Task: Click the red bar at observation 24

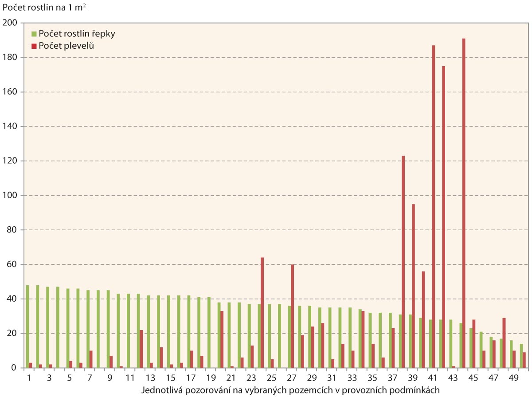Action: point(262,313)
